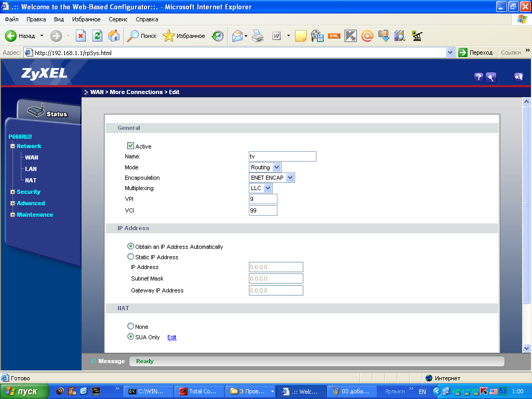Open the Encapsulation dropdown showing ENET ENCAP
The height and width of the screenshot is (399, 532).
(x=272, y=178)
